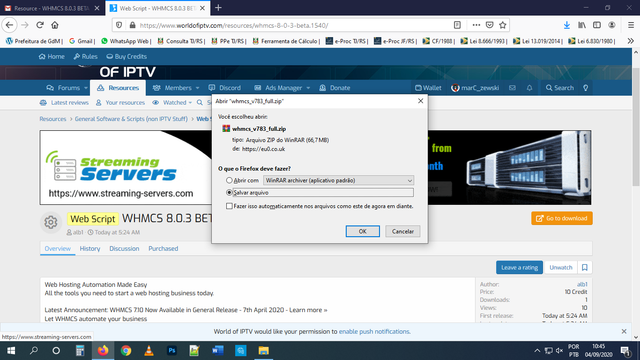Launch VLC media player from taskbar
Viewport: 640px width, 360px height.
[149, 351]
